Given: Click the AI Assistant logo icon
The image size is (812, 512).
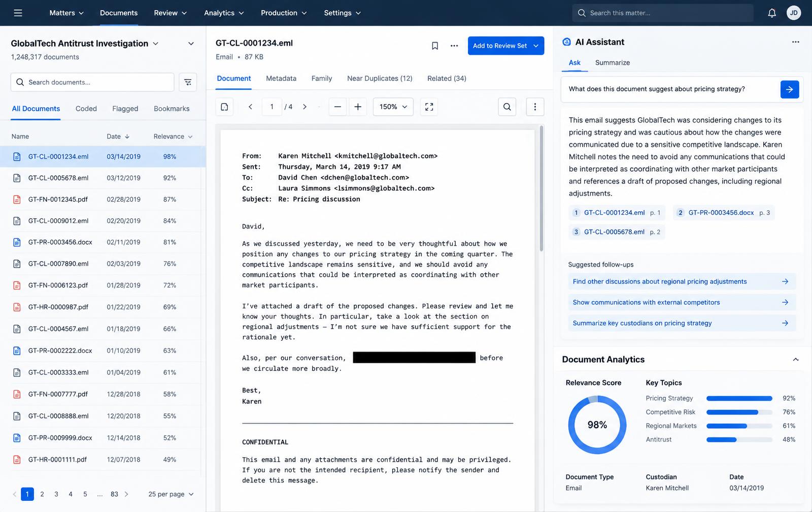Looking at the screenshot, I should pyautogui.click(x=567, y=42).
